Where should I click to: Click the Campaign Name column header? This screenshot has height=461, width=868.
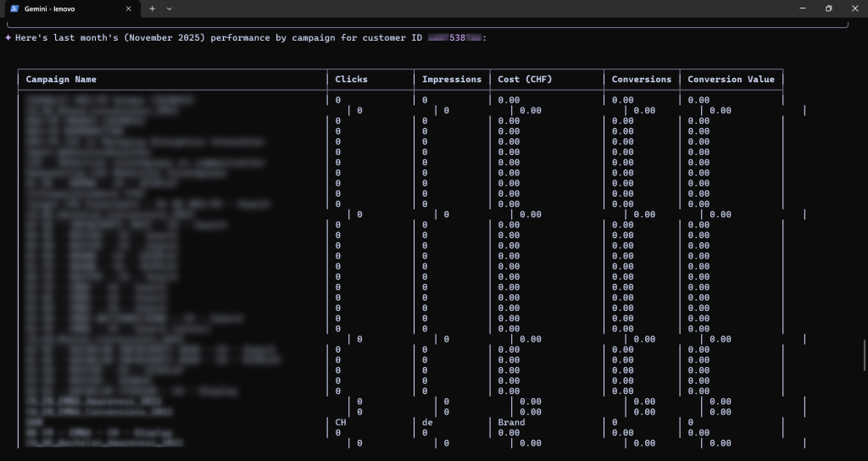61,80
